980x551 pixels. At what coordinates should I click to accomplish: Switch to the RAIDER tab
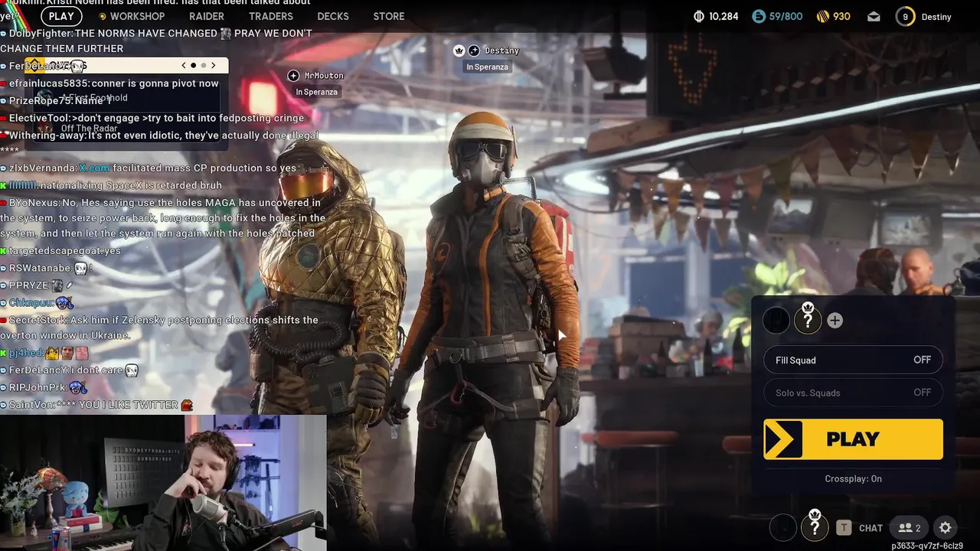click(x=207, y=16)
